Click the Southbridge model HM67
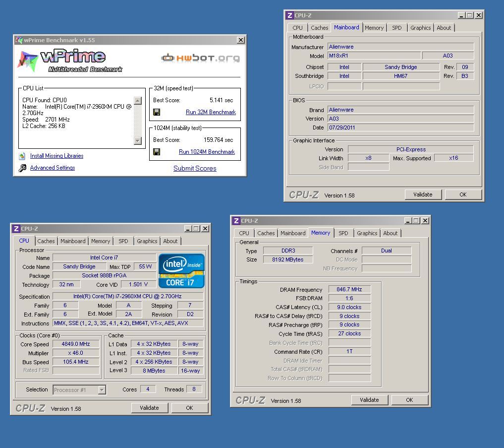The width and height of the screenshot is (504, 448). tap(401, 76)
